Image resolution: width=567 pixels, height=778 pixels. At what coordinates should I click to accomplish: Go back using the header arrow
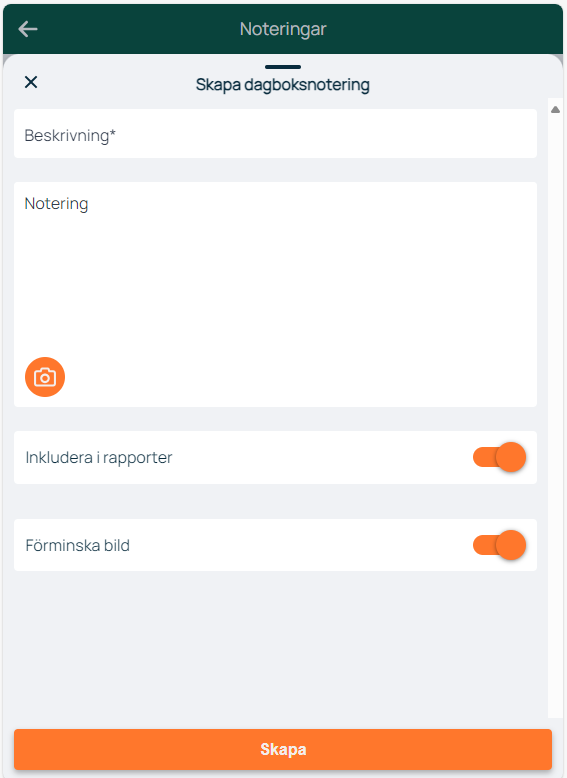pyautogui.click(x=28, y=29)
